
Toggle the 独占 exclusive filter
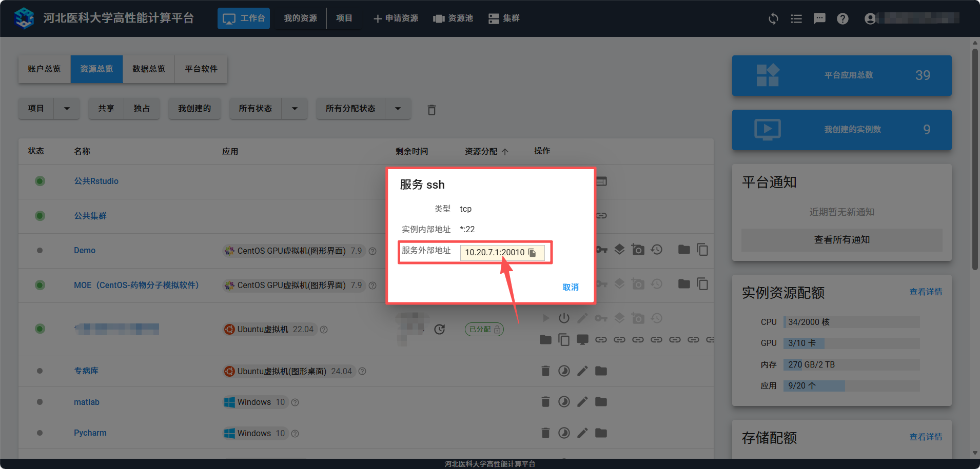click(x=142, y=109)
